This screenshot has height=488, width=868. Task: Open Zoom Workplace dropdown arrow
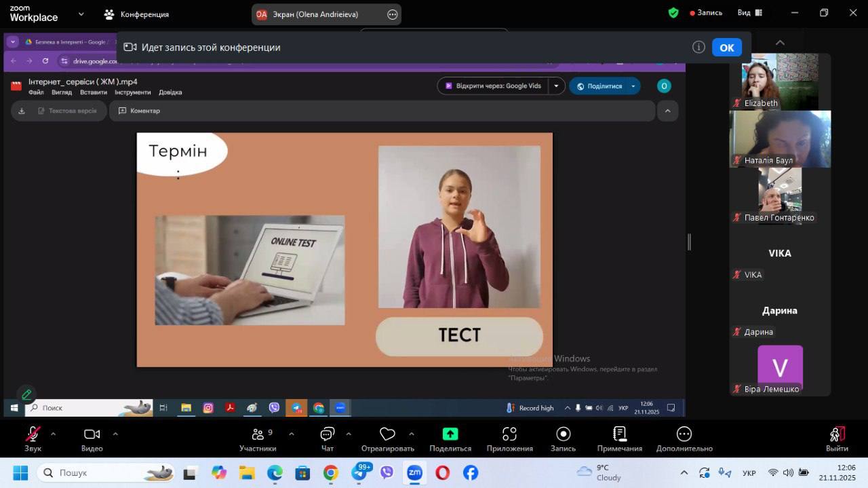pos(81,14)
